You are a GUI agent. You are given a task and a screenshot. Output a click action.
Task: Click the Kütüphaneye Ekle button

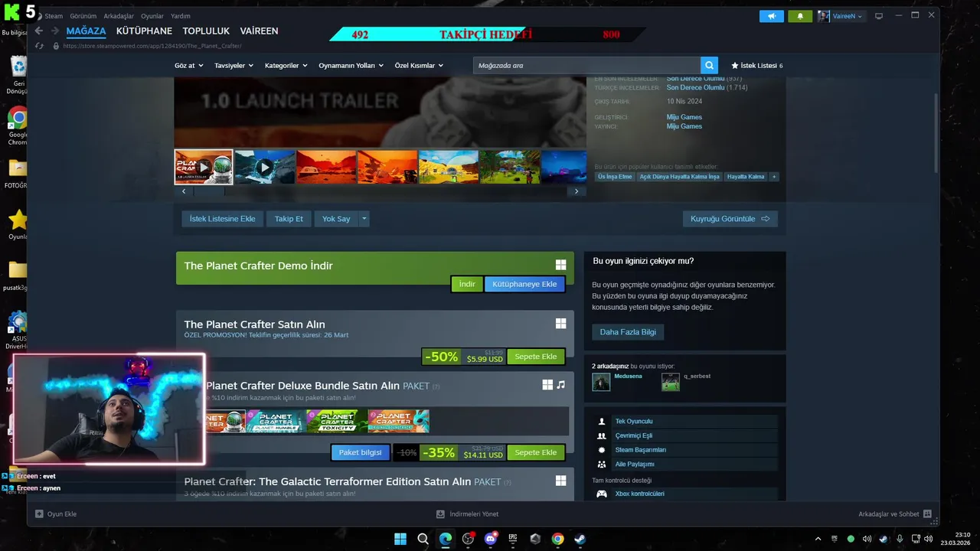point(524,284)
